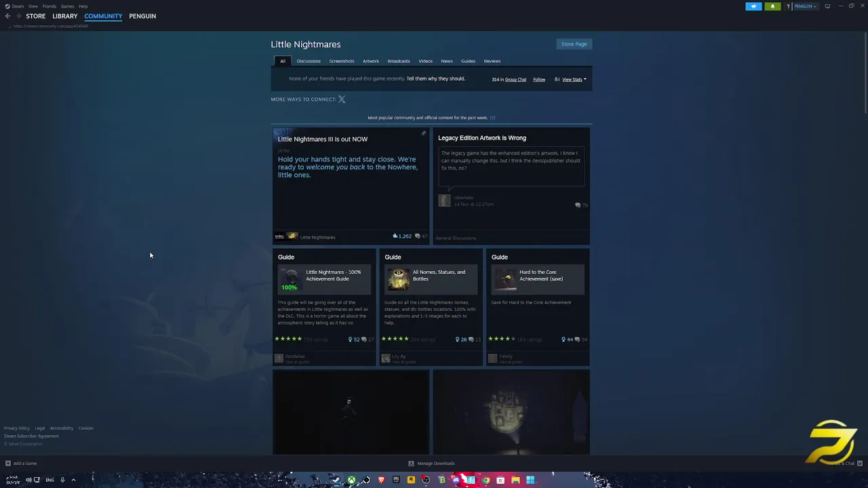Open the OBS Studio taskbar icon
The height and width of the screenshot is (488, 868).
coord(426,480)
